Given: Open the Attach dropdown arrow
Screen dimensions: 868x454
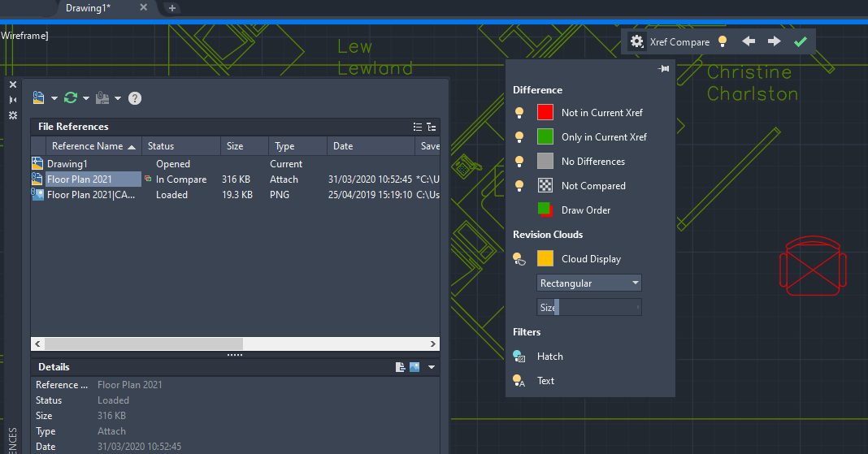Looking at the screenshot, I should (54, 98).
